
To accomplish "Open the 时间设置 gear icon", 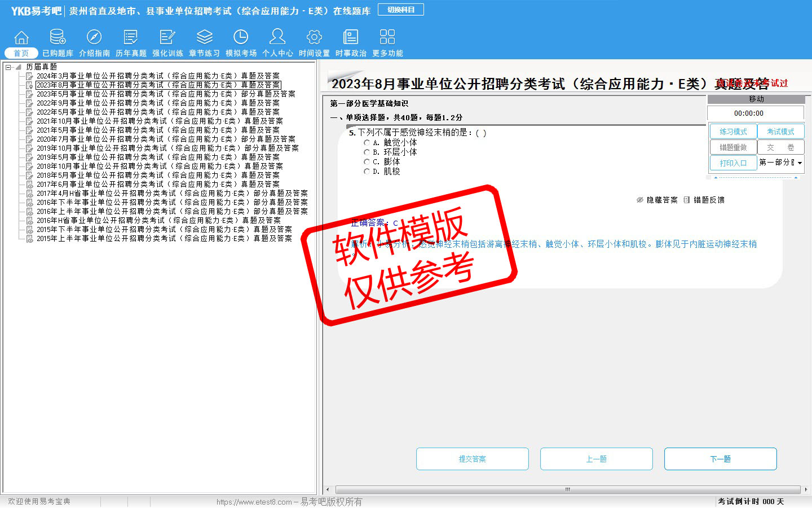I will (314, 38).
